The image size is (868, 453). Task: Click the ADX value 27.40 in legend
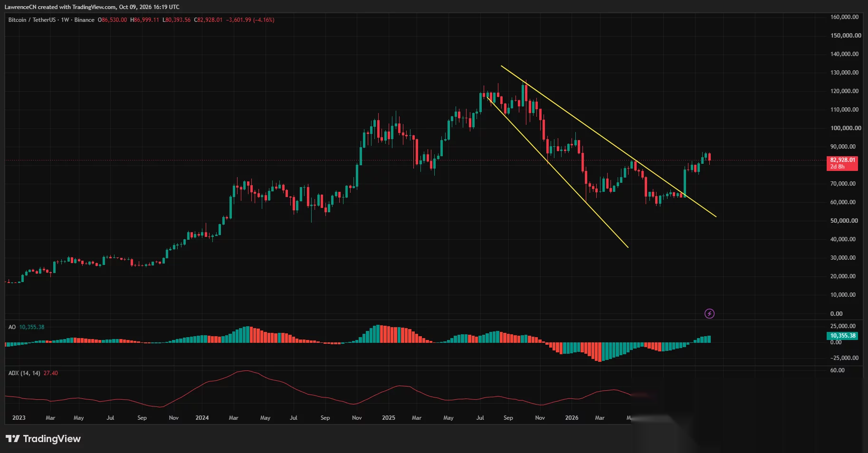pos(50,373)
